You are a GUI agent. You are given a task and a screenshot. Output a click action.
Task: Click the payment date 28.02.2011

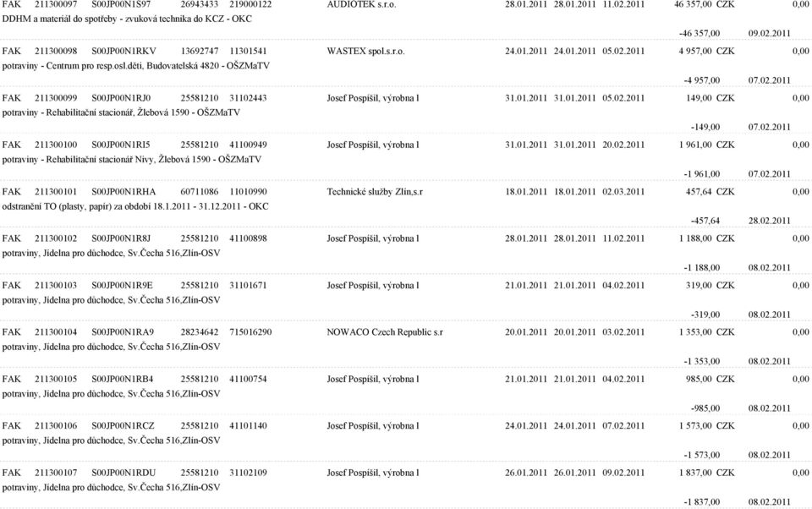point(770,221)
